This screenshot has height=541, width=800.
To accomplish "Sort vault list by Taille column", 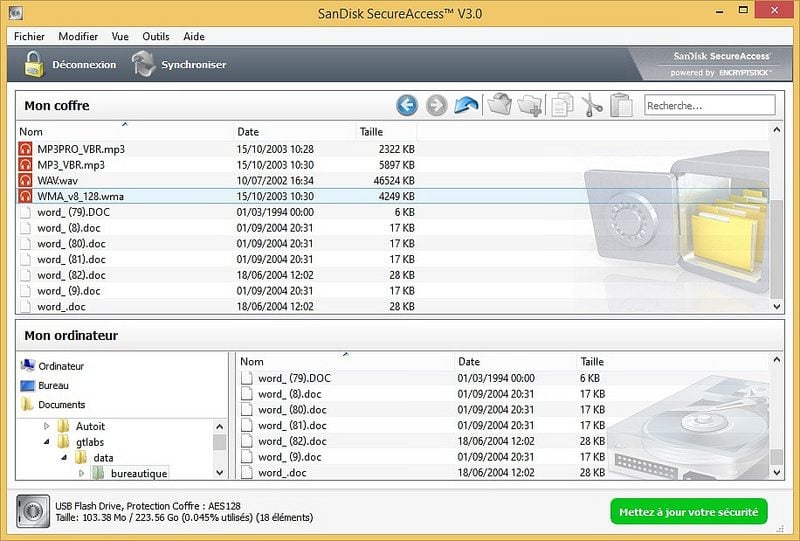I will pyautogui.click(x=386, y=131).
